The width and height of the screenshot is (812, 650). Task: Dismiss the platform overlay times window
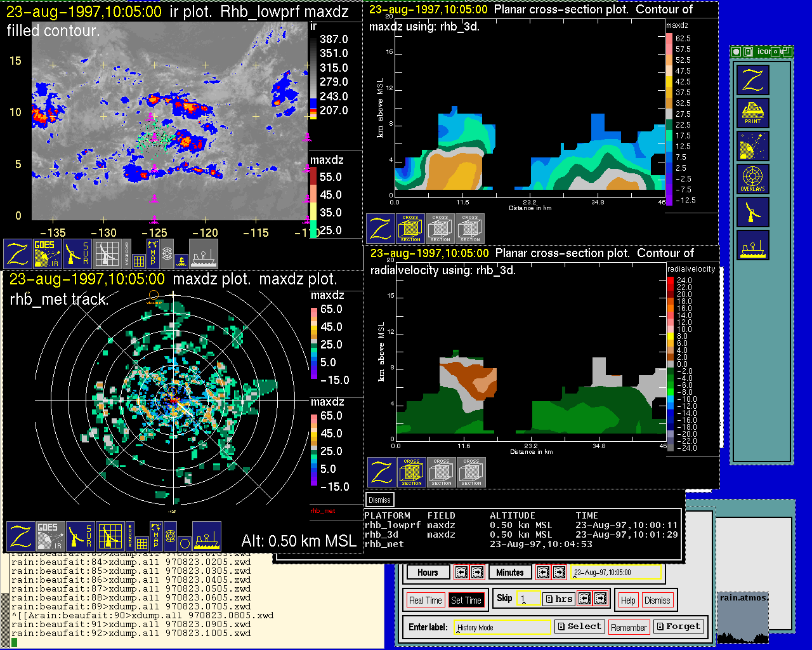tap(379, 500)
